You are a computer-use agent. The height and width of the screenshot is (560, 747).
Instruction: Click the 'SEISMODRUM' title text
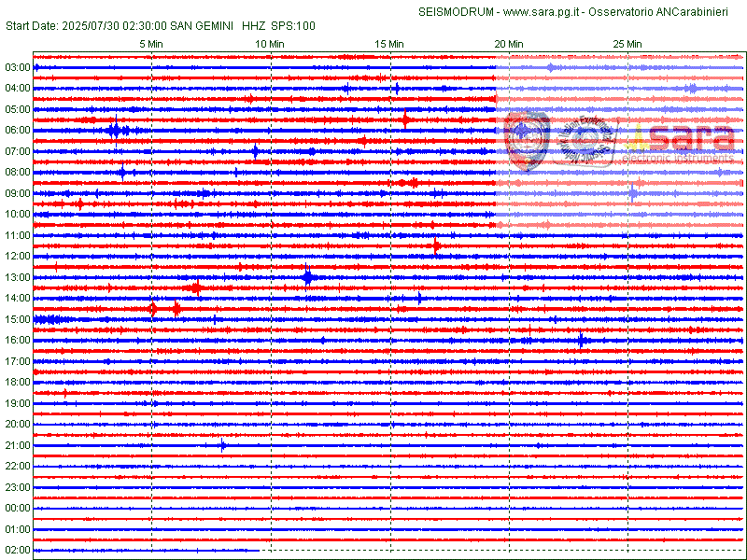click(x=456, y=12)
